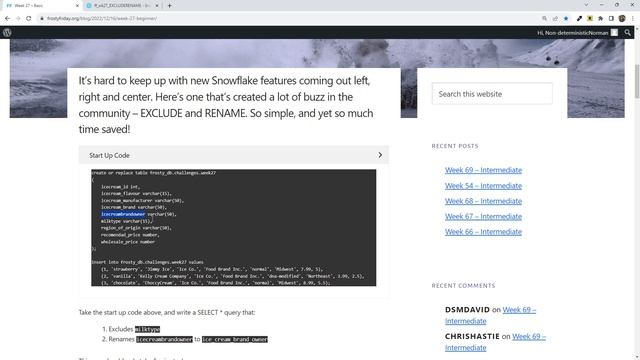Open the zoom magnifier icon in address bar

click(544, 18)
